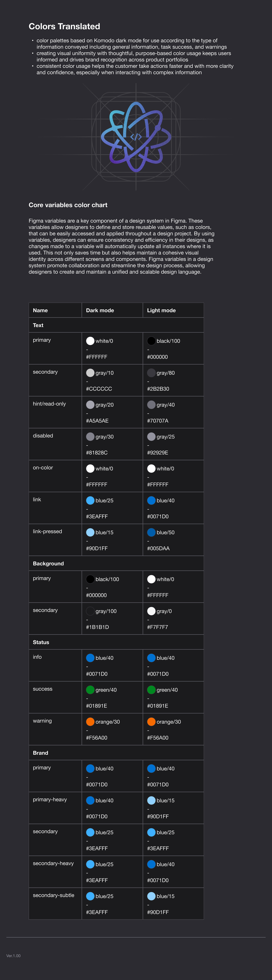
Task: Click the gray/30 swatch in disabled row
Action: [x=90, y=437]
